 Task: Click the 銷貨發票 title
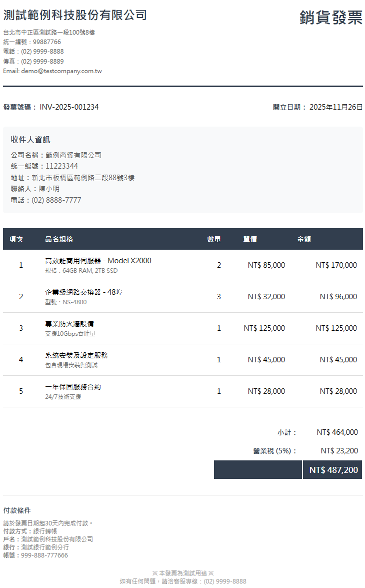(x=331, y=17)
